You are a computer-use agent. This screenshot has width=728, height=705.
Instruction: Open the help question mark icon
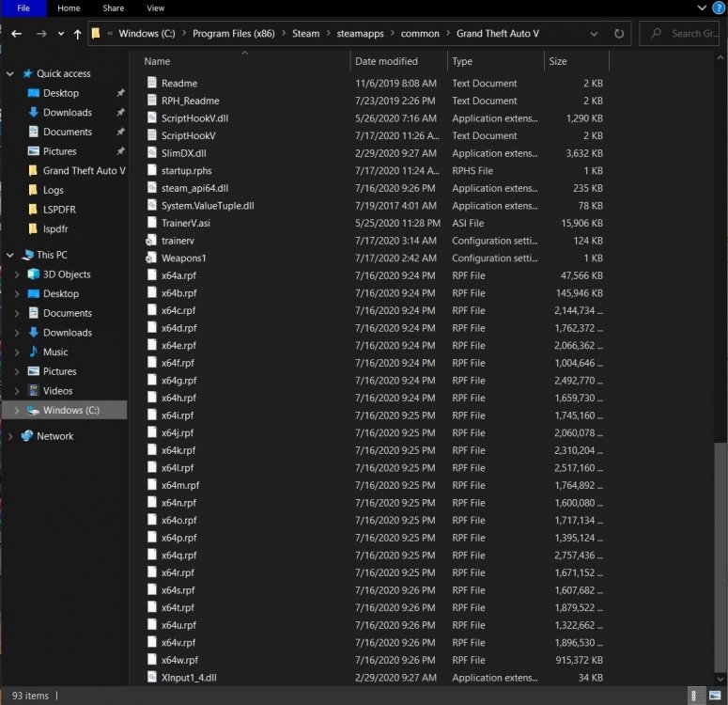pyautogui.click(x=719, y=8)
